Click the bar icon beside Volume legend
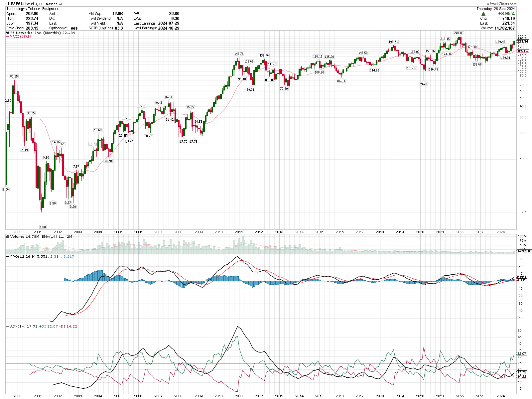Viewport: 532px width, 399px height. point(8,237)
